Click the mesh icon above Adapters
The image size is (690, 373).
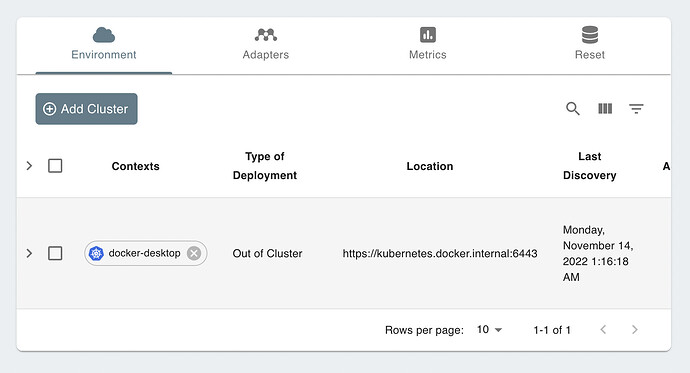point(266,35)
